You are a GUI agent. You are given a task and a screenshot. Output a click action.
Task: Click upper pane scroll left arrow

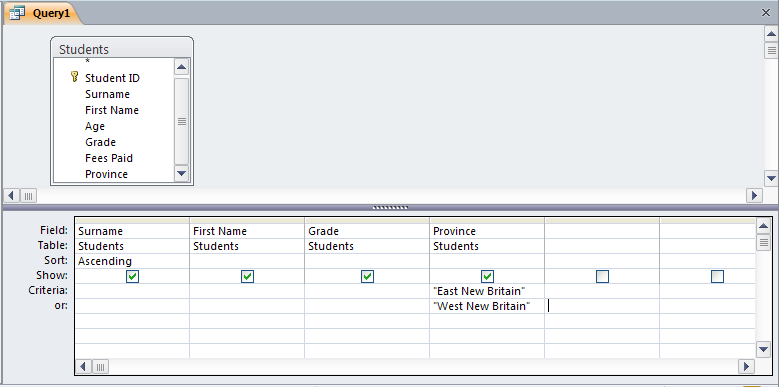point(11,196)
